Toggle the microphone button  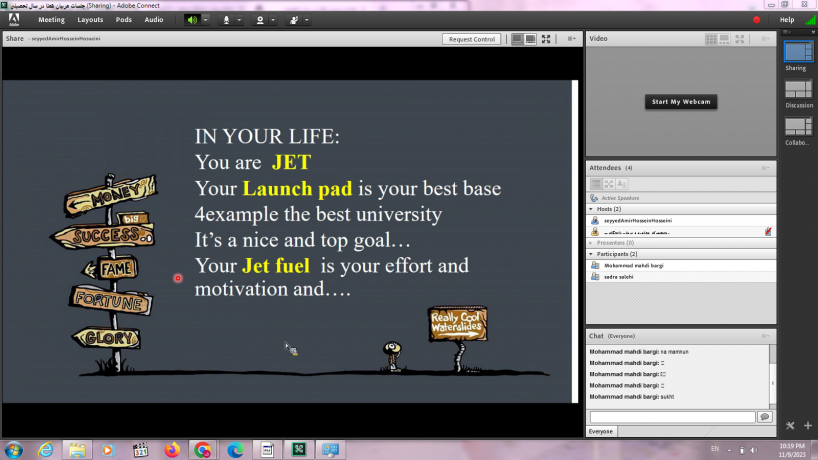click(226, 20)
